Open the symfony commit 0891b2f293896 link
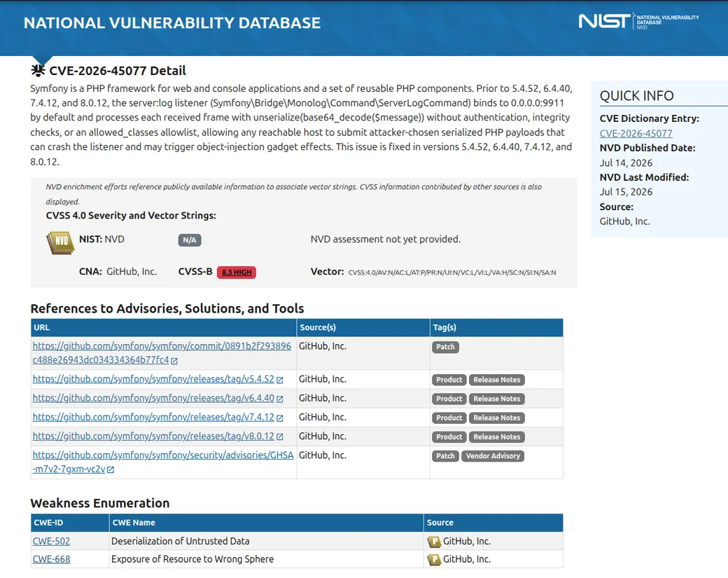This screenshot has width=728, height=578. point(162,353)
